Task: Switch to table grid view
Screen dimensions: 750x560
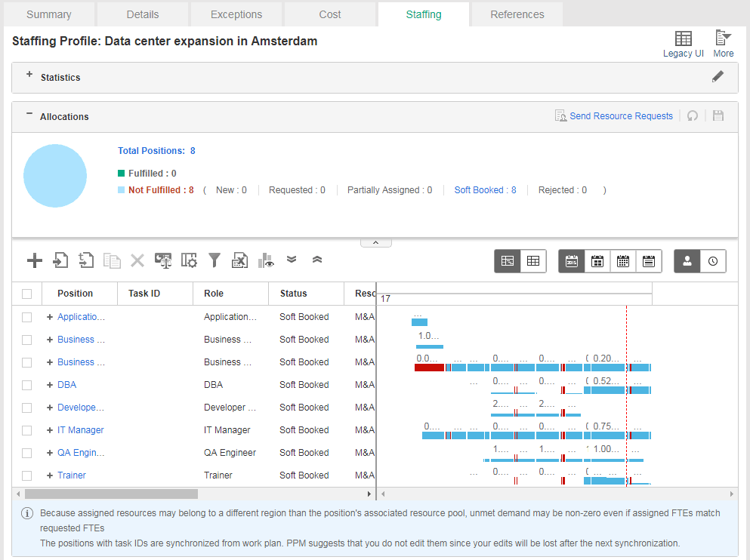Action: [533, 261]
